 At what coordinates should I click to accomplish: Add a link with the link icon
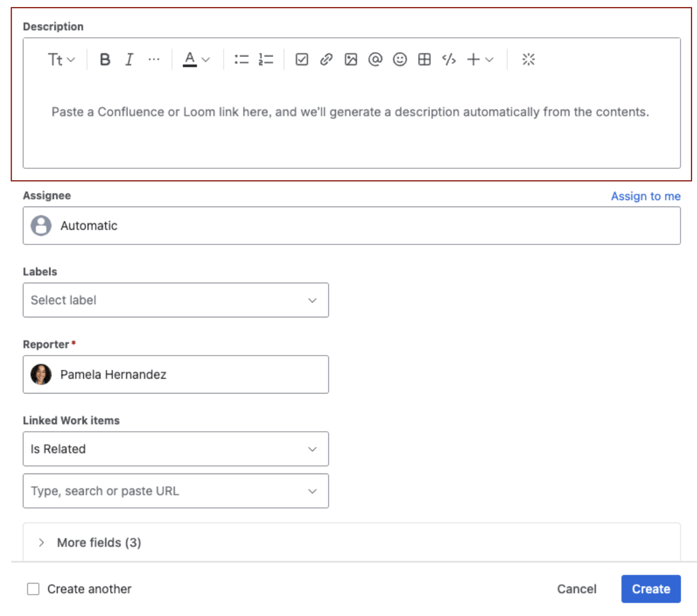pyautogui.click(x=326, y=59)
